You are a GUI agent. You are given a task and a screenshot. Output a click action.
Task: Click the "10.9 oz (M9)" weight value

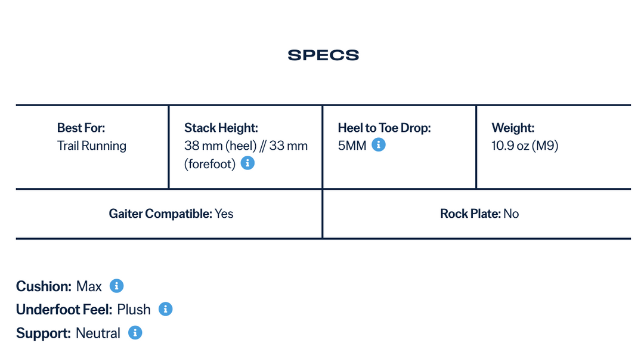[x=525, y=146]
